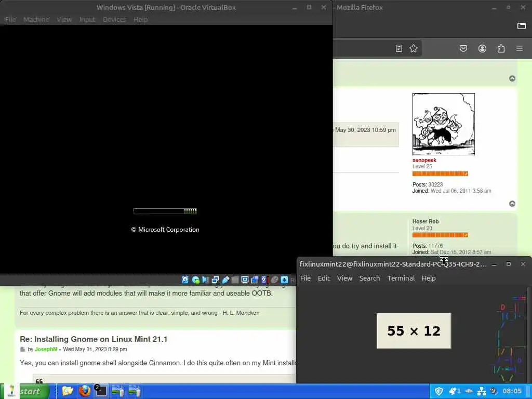Click the shared folders indicator in VirtualBox
The height and width of the screenshot is (399, 532).
click(235, 280)
